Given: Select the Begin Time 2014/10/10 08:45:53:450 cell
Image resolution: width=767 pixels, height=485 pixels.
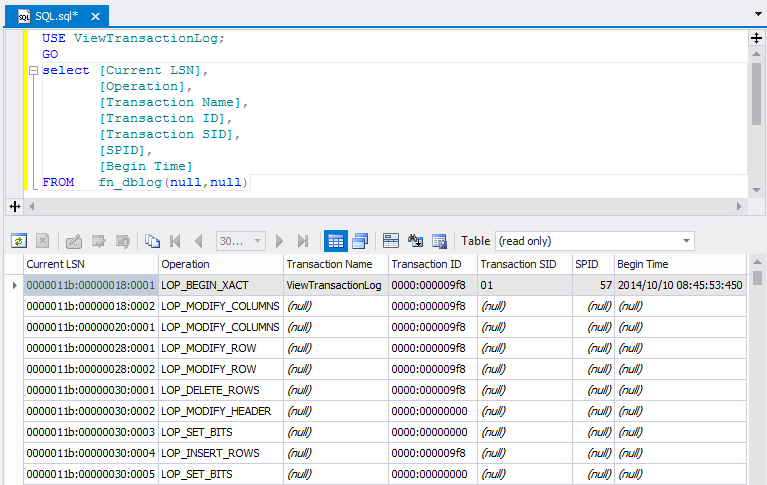Looking at the screenshot, I should 680,285.
